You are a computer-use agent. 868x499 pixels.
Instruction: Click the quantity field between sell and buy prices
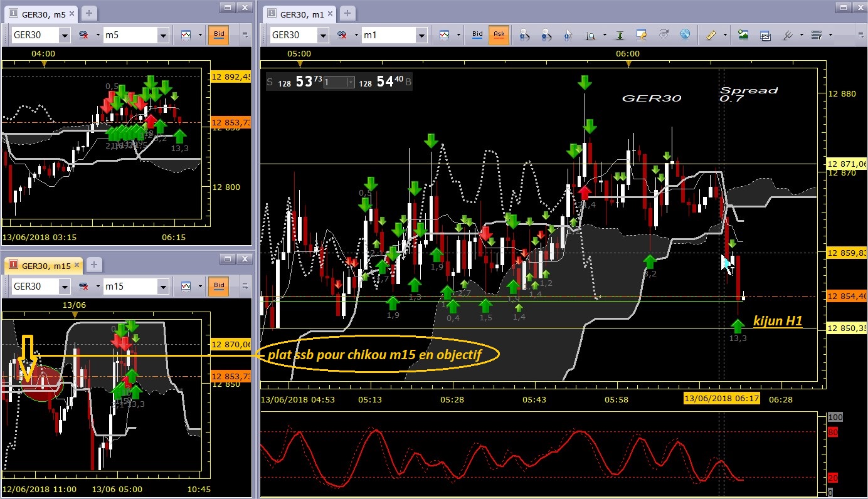[335, 82]
